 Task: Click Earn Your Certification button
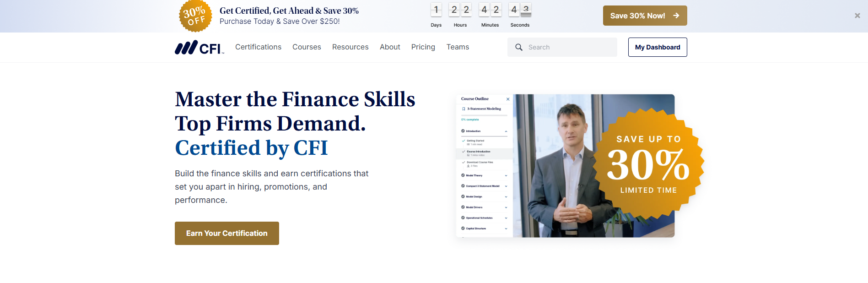226,233
